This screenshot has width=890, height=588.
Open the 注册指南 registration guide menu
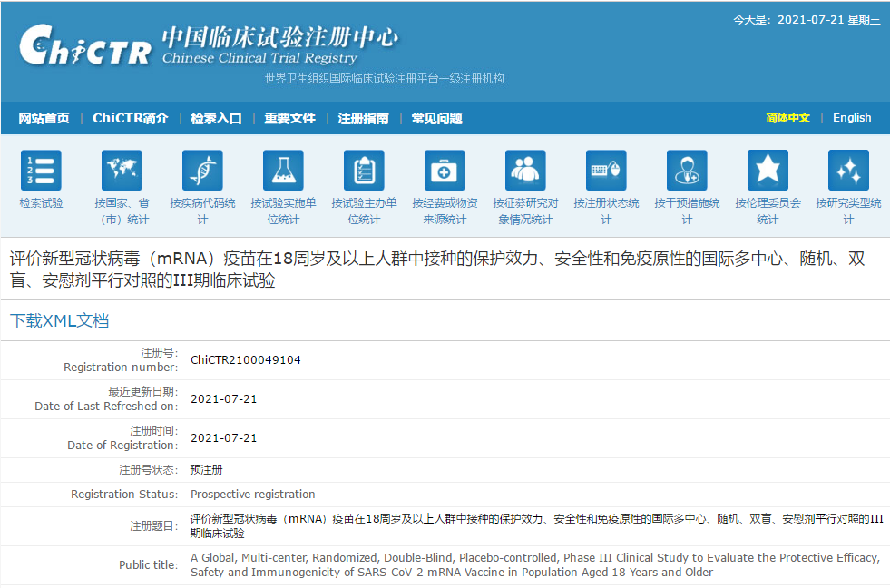(363, 118)
